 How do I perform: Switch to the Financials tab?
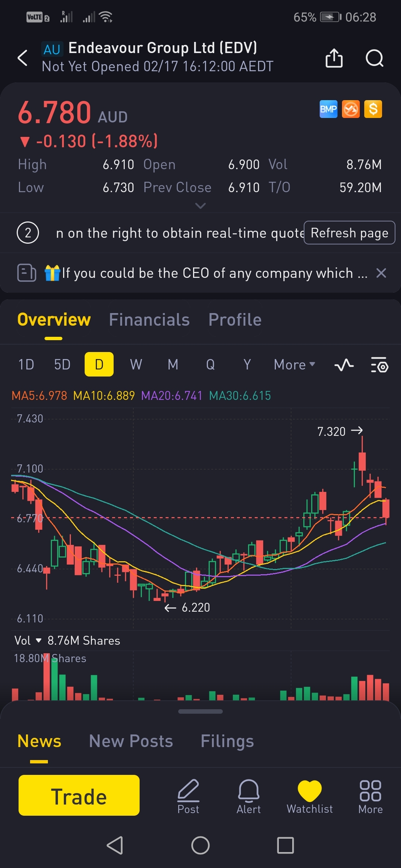click(149, 320)
